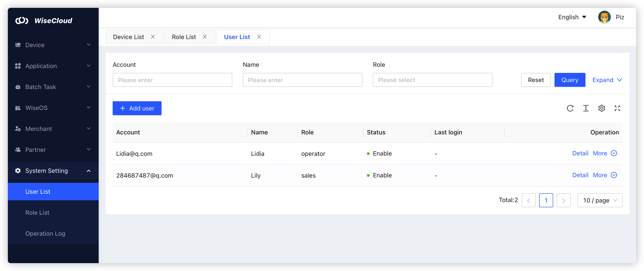The image size is (644, 271).
Task: Click the Add user button
Action: click(137, 108)
